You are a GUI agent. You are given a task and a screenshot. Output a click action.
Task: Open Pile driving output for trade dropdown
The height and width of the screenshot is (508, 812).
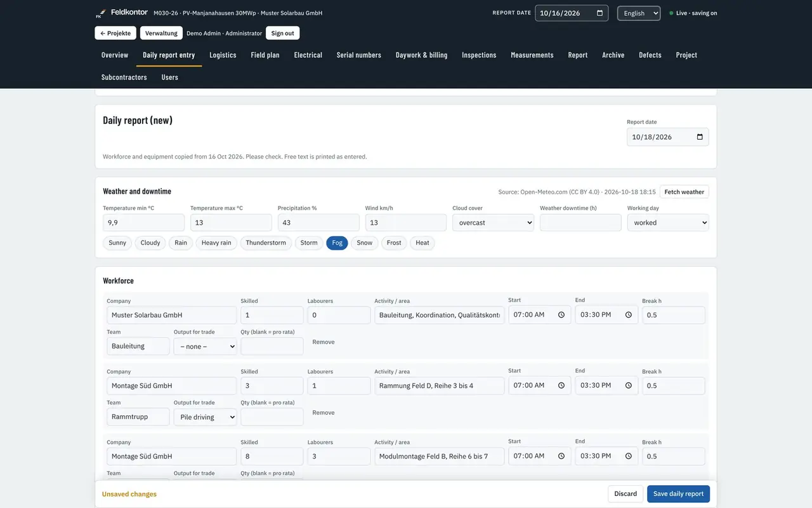(205, 417)
